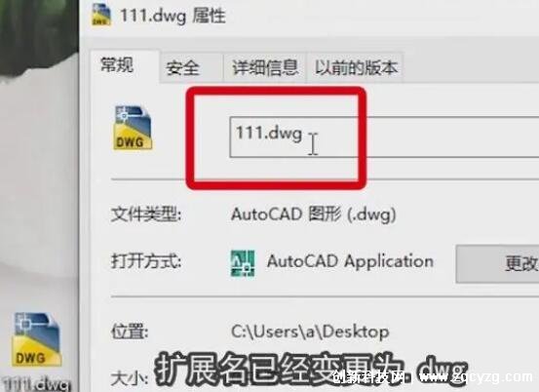539x392 pixels.
Task: Switch to the 常规 tab
Action: [117, 65]
